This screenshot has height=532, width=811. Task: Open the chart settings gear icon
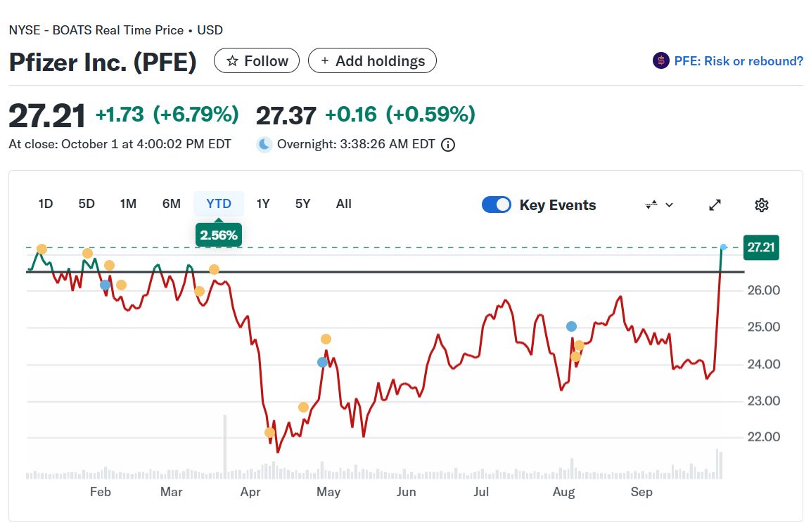point(761,205)
